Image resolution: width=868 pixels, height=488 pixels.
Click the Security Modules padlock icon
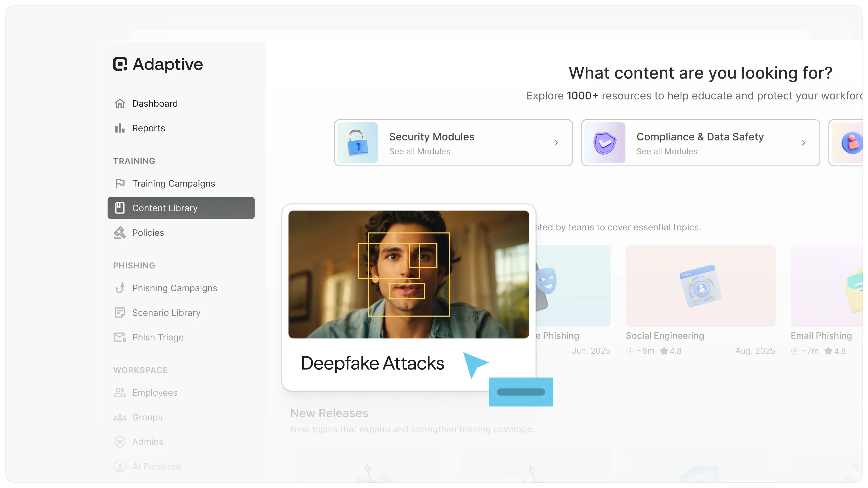(358, 143)
